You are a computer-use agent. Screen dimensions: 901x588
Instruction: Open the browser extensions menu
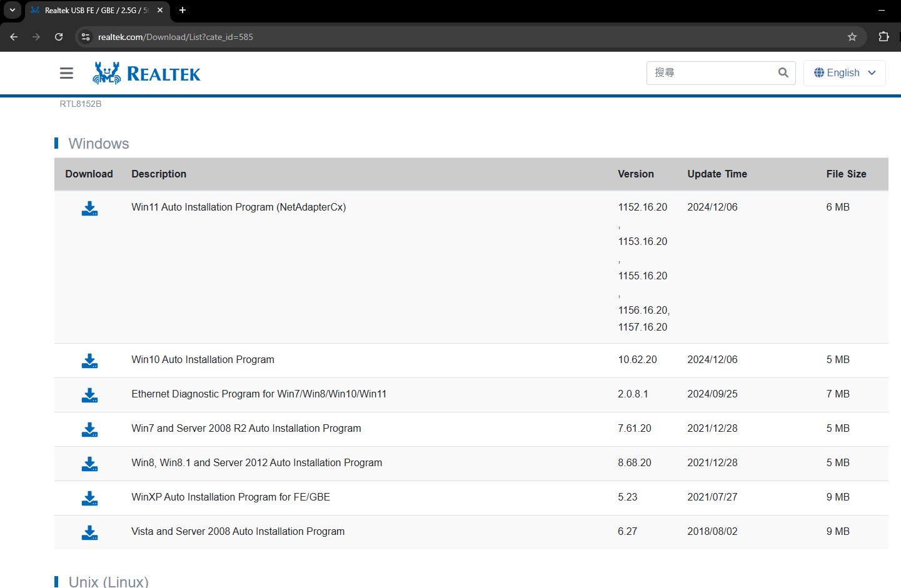tap(883, 37)
